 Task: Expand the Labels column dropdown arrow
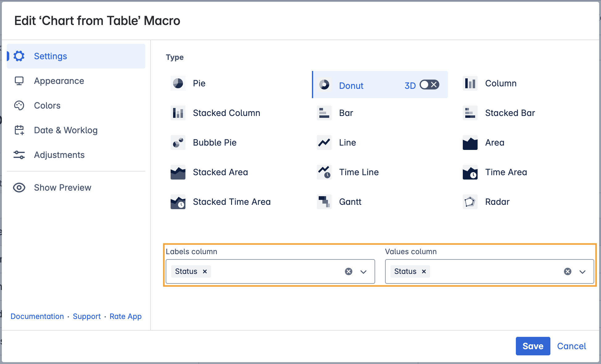[363, 272]
